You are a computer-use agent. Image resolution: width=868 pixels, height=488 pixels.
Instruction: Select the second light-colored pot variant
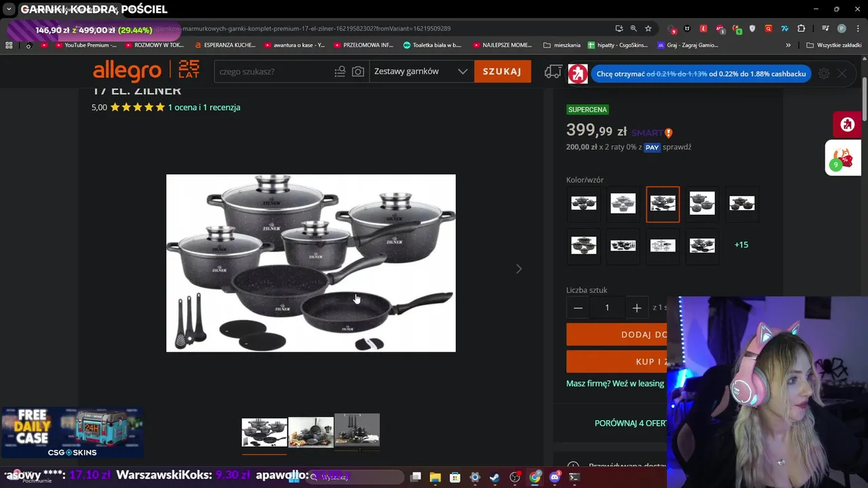click(623, 204)
